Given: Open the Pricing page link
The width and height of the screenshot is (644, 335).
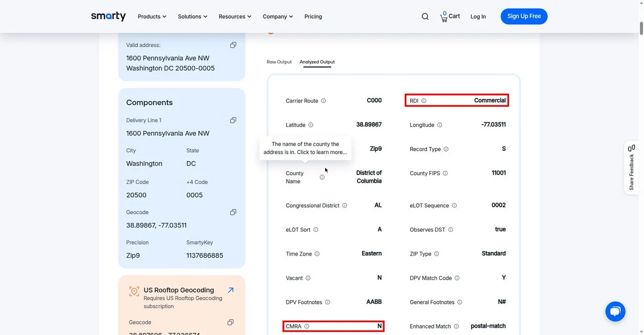Looking at the screenshot, I should (x=313, y=17).
